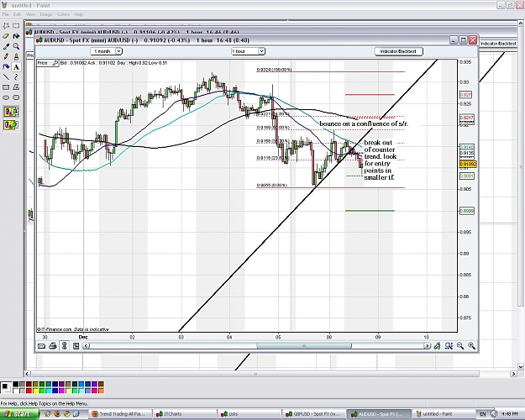Select the rectangular Select tool

[x=16, y=26]
